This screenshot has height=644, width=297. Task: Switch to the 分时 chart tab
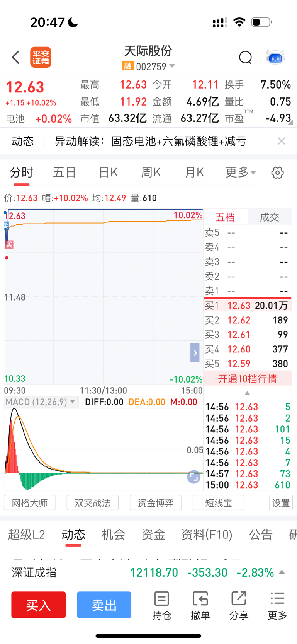22,173
